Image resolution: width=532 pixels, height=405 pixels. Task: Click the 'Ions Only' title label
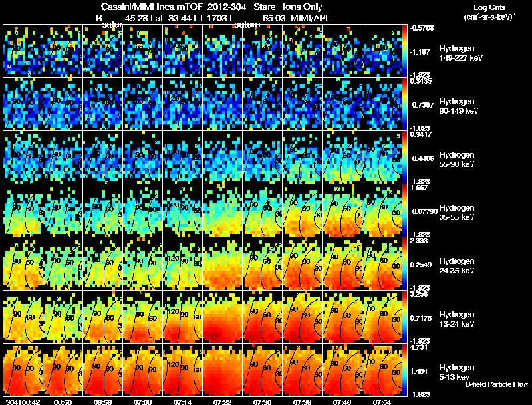point(303,7)
